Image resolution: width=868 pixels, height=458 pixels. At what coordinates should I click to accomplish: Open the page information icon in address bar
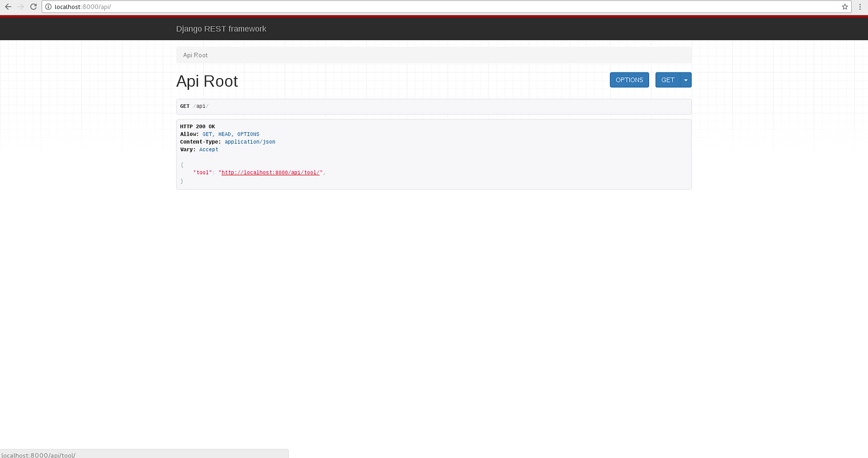coord(48,7)
